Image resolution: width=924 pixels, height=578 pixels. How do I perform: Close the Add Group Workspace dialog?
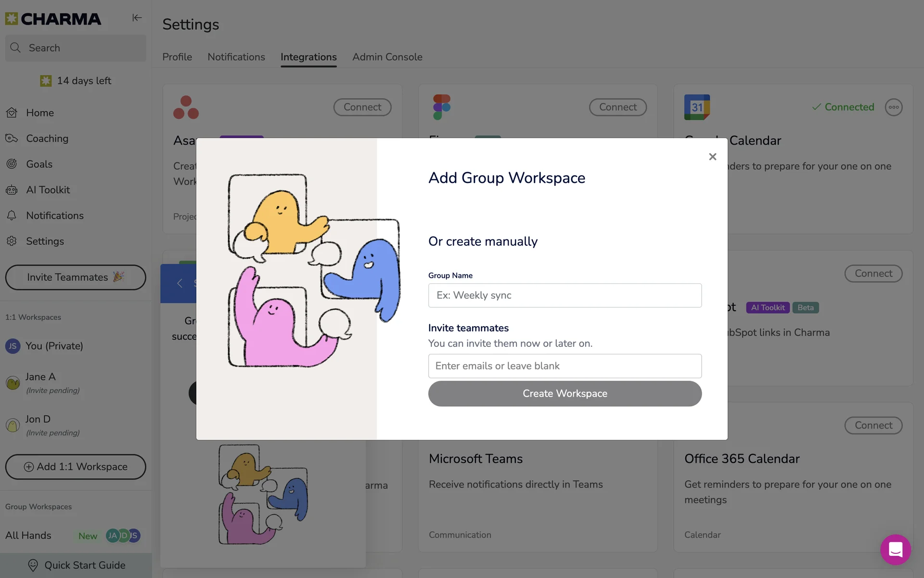[713, 157]
